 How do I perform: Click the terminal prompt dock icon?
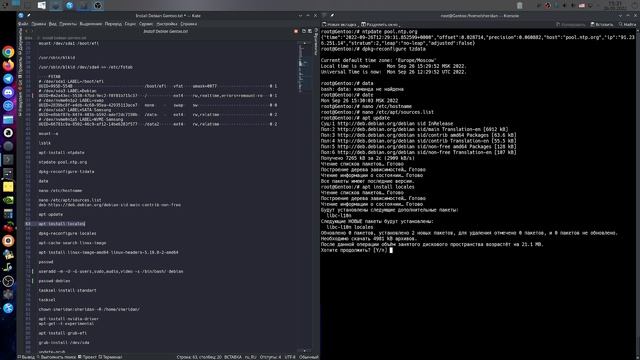pyautogui.click(x=8, y=160)
